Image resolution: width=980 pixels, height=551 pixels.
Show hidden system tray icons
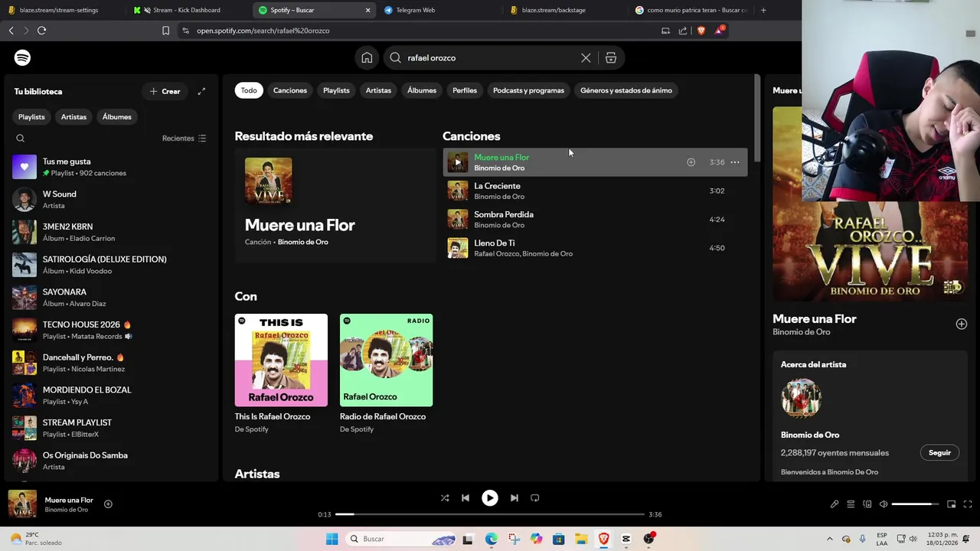pos(829,539)
